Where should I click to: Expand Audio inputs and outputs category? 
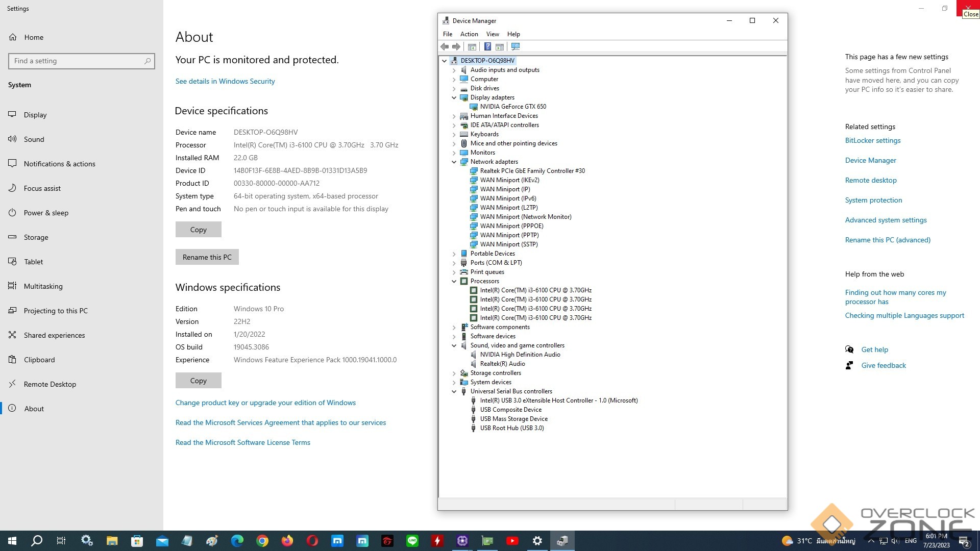point(454,70)
